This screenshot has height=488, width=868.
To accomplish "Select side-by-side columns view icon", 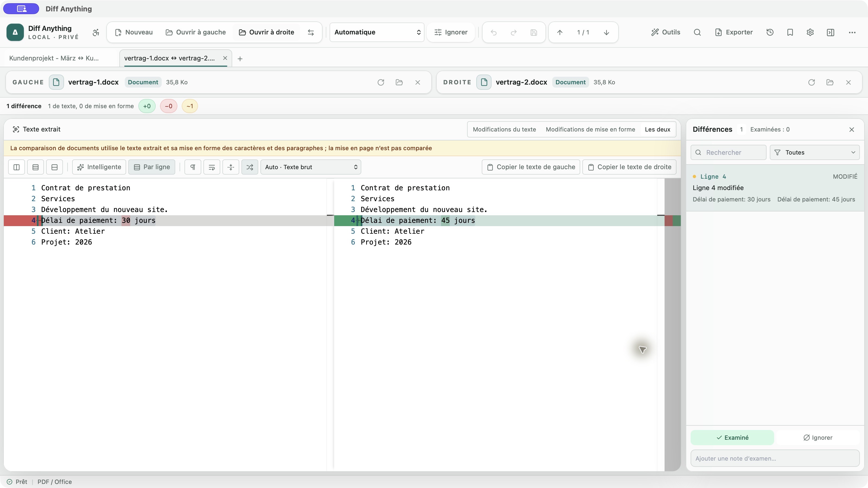I will [x=17, y=167].
